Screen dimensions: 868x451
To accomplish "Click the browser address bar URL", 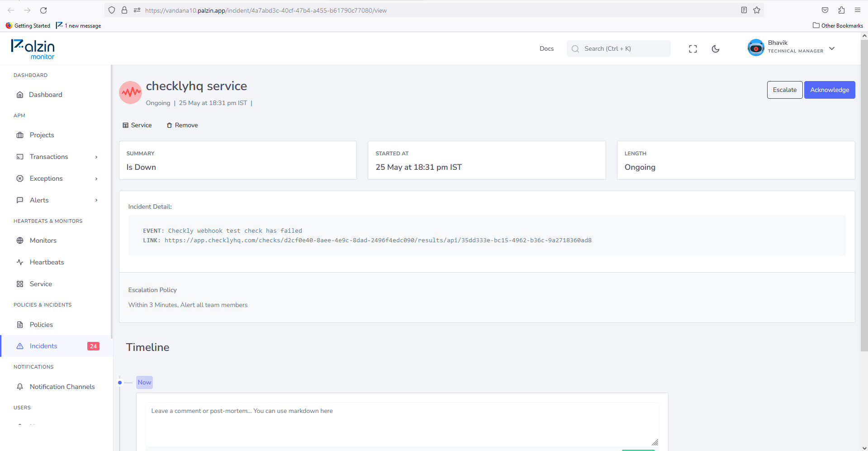I will 266,10.
